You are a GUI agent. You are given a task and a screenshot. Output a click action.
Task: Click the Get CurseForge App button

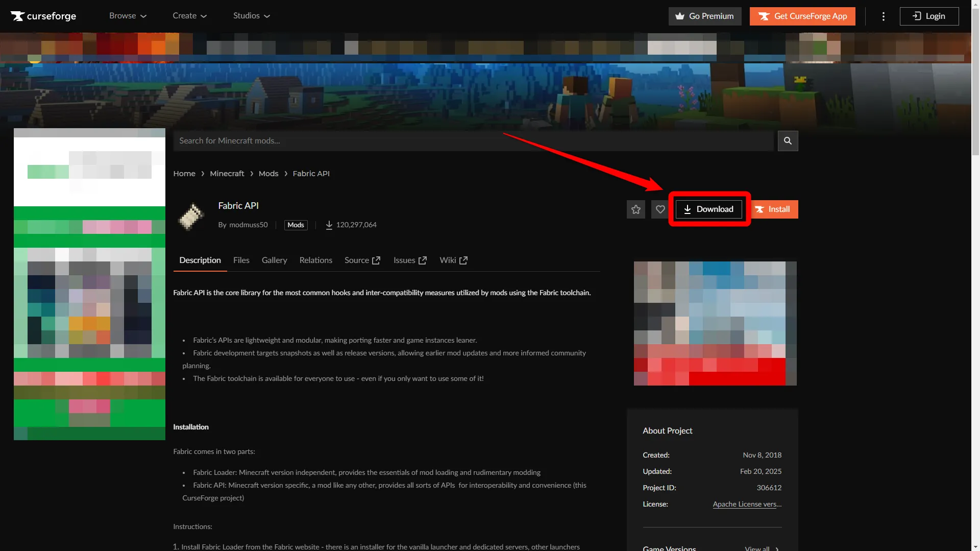pyautogui.click(x=802, y=16)
